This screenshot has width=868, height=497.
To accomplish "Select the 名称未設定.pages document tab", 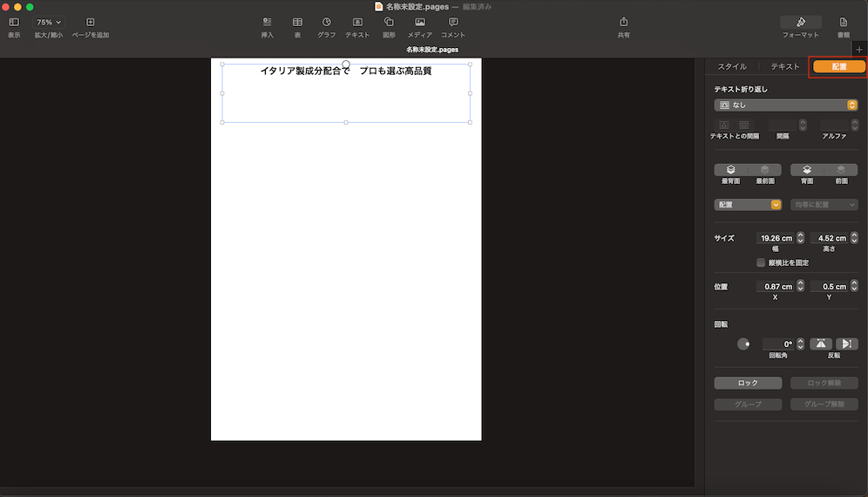I will click(x=432, y=50).
